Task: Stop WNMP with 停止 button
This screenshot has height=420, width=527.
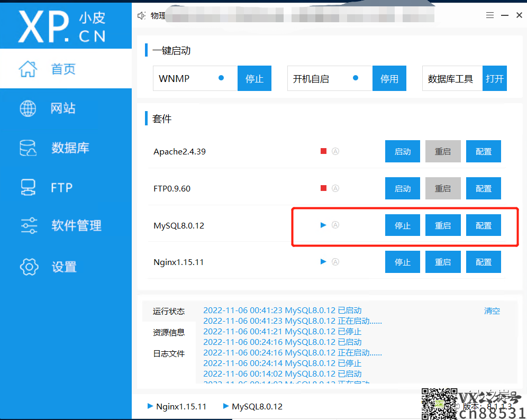Action: tap(254, 78)
